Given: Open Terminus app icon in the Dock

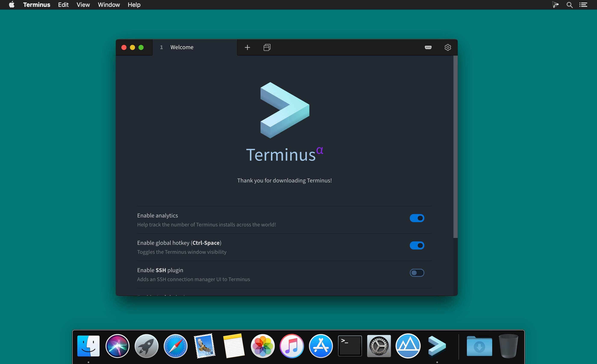Looking at the screenshot, I should click(x=437, y=346).
